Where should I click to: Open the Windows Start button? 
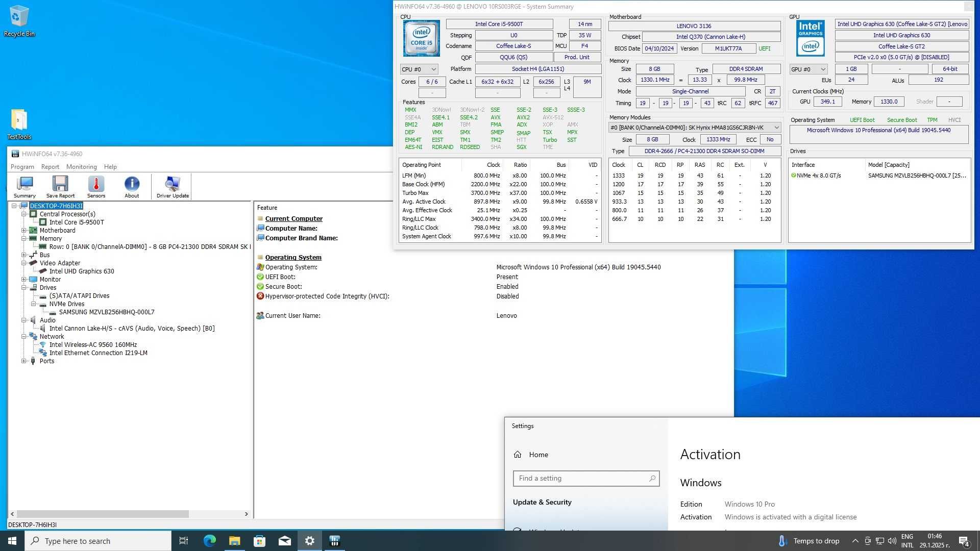(12, 541)
